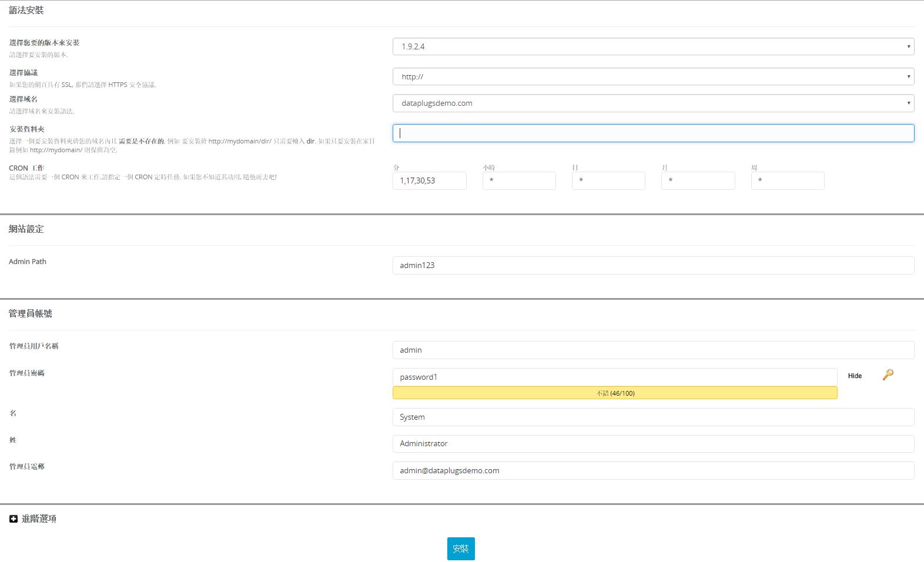Click the key icon to generate password

(888, 375)
